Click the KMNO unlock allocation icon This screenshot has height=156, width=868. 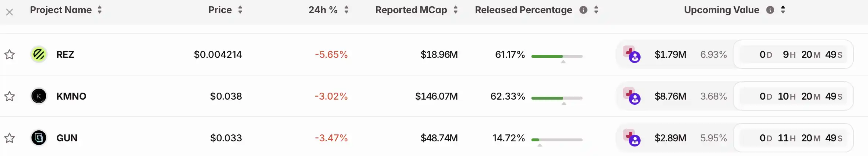(632, 97)
